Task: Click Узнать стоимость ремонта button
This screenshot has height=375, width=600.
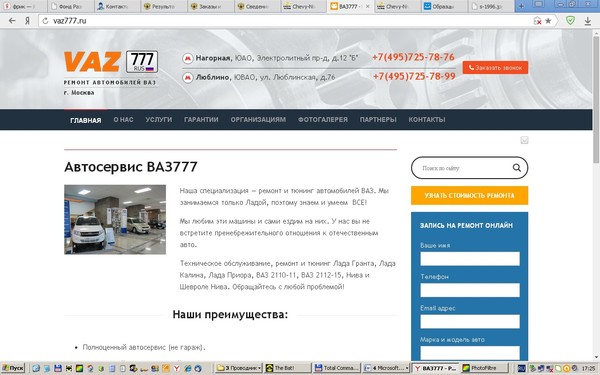Action: pos(470,196)
